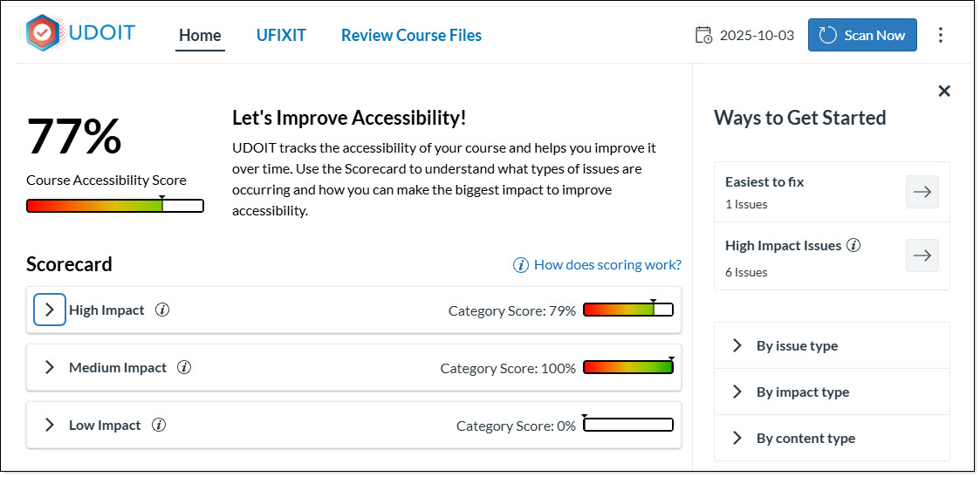Expand the Medium Impact scorecard row
Screen dimensions: 980x477
50,367
